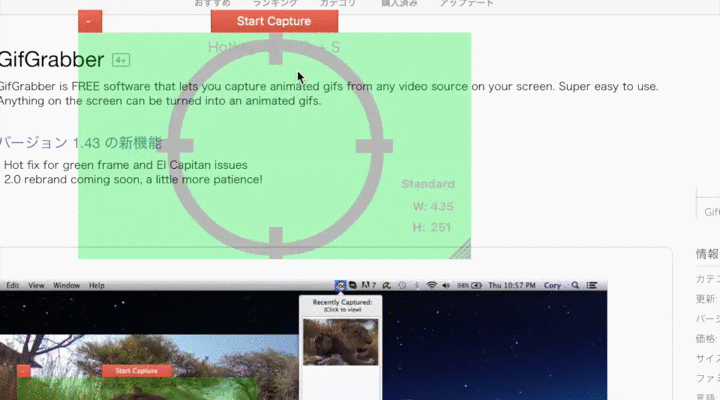Click the volume speaker icon

coord(446,285)
